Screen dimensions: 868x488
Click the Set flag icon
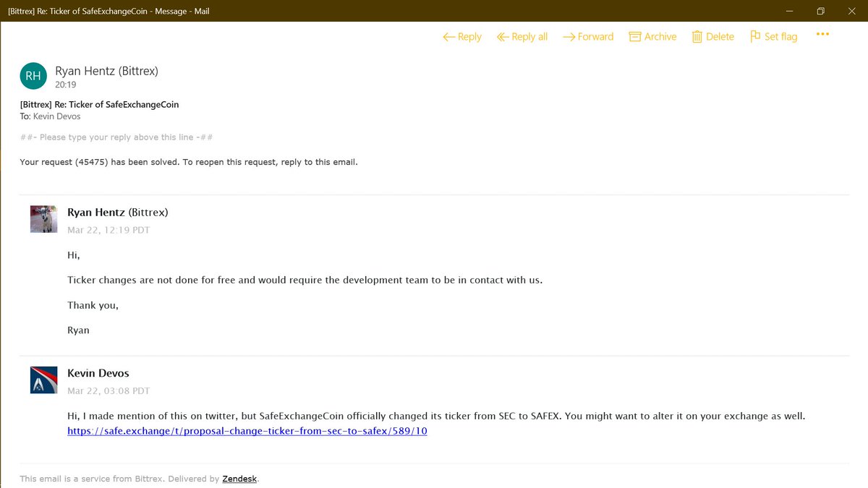tap(755, 36)
